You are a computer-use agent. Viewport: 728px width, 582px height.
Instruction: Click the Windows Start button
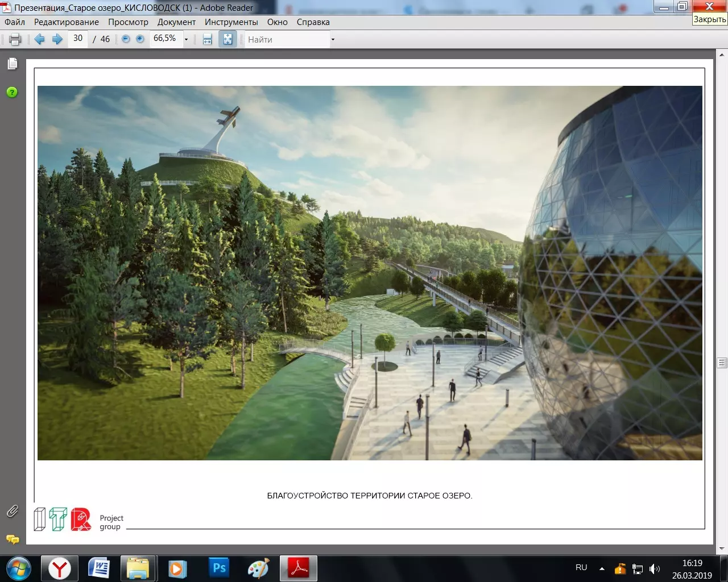[18, 568]
